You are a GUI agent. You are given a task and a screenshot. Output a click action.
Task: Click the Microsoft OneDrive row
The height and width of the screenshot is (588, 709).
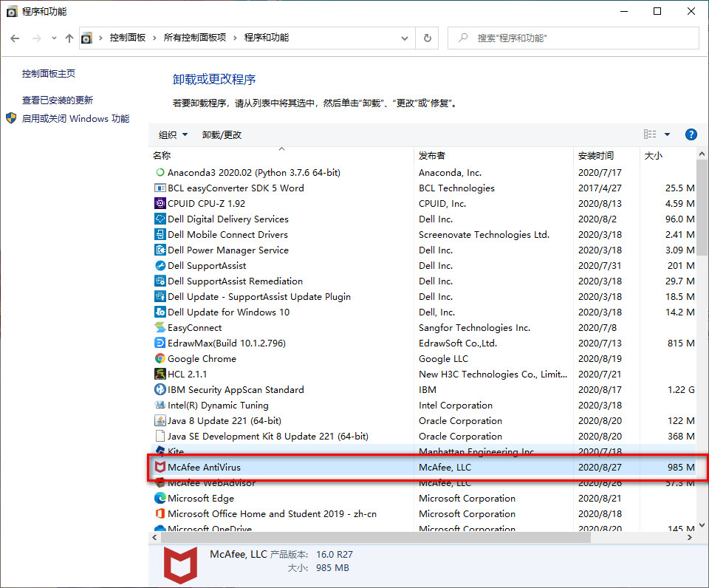(422, 527)
